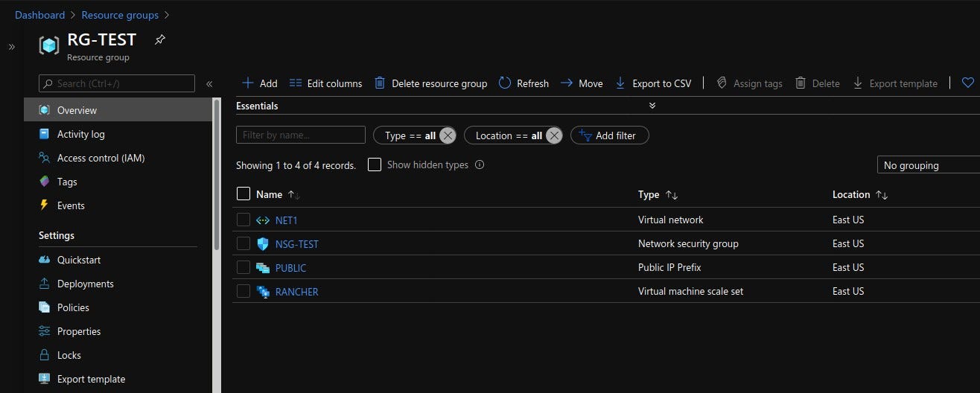Click the Filter by name field
980x393 pixels.
click(x=301, y=135)
